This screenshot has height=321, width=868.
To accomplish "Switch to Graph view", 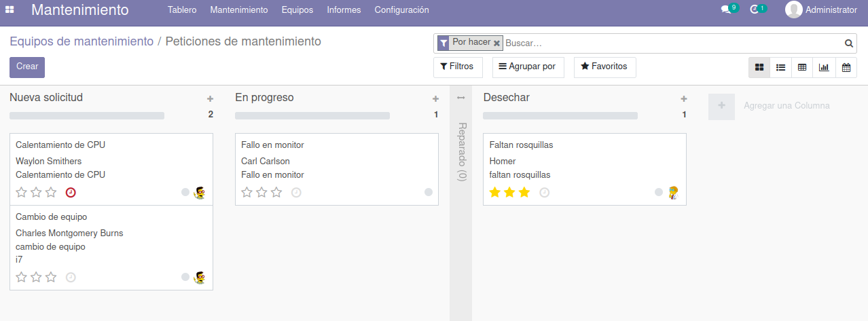I will pyautogui.click(x=824, y=67).
